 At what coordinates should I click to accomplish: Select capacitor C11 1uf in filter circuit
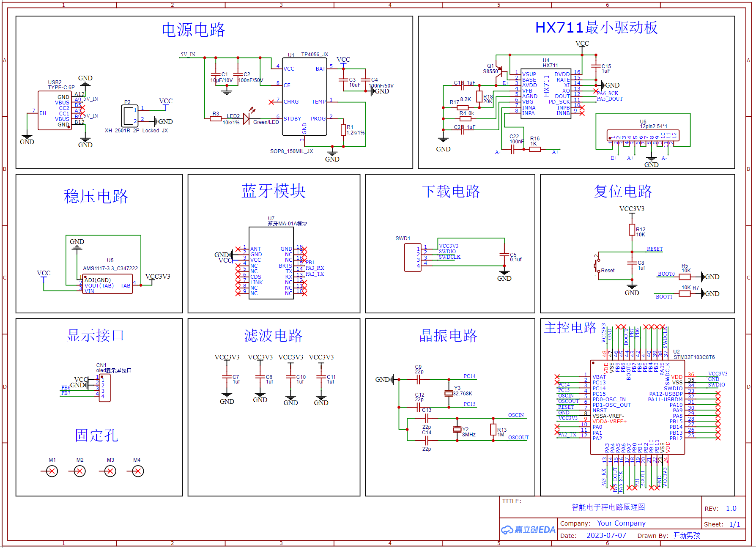[x=321, y=377]
